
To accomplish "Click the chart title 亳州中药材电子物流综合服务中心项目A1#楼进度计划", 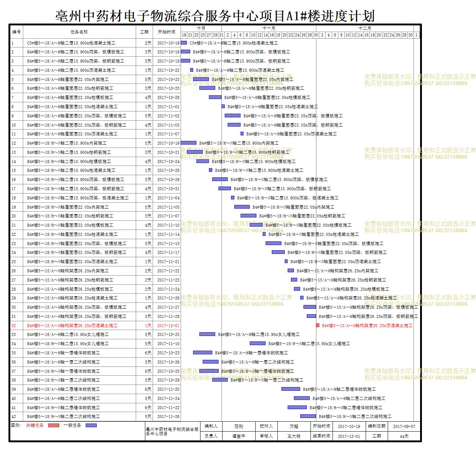I will [x=215, y=16].
